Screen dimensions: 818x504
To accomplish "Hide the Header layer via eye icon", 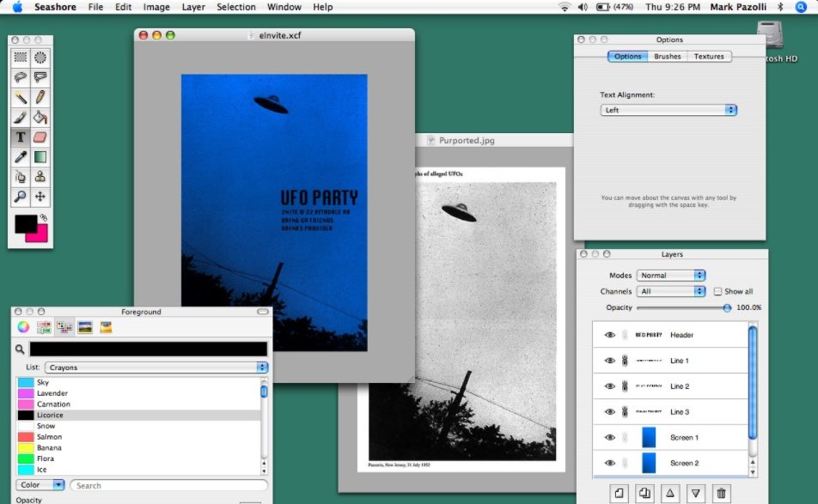I will (x=610, y=335).
